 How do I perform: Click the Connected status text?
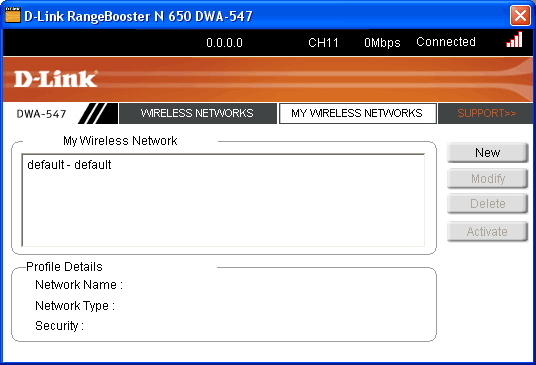(446, 42)
